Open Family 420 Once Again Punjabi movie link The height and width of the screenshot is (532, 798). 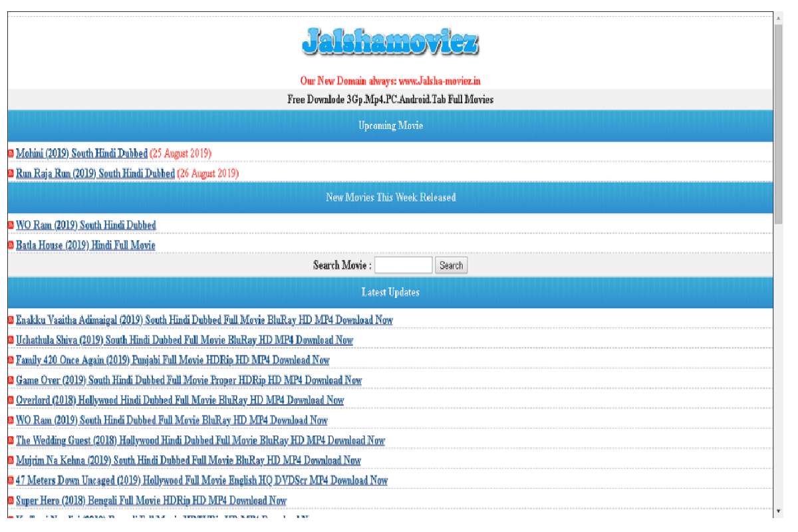click(173, 360)
